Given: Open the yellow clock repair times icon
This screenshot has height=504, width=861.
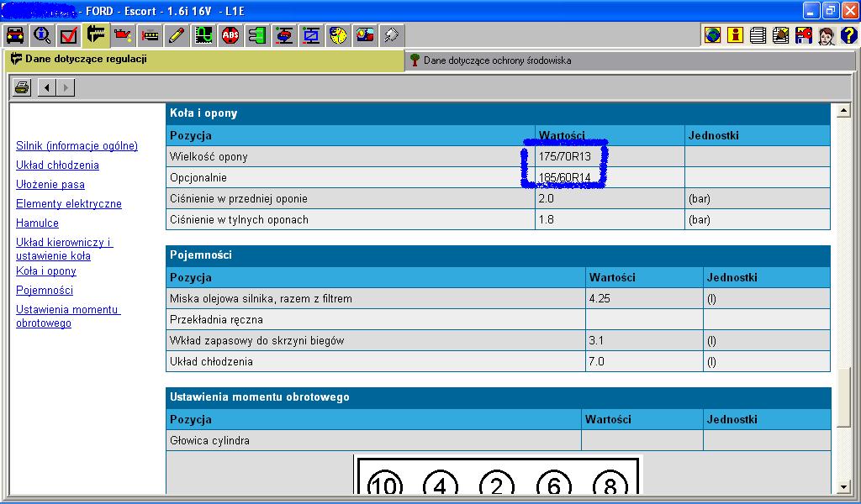Looking at the screenshot, I should pyautogui.click(x=338, y=35).
